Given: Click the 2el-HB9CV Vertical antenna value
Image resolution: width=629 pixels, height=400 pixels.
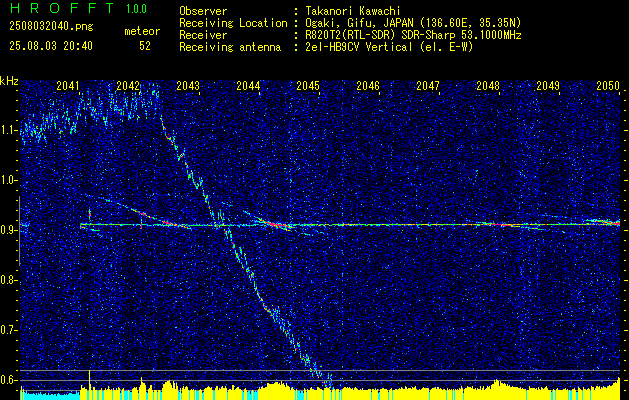Looking at the screenshot, I should click(390, 47).
